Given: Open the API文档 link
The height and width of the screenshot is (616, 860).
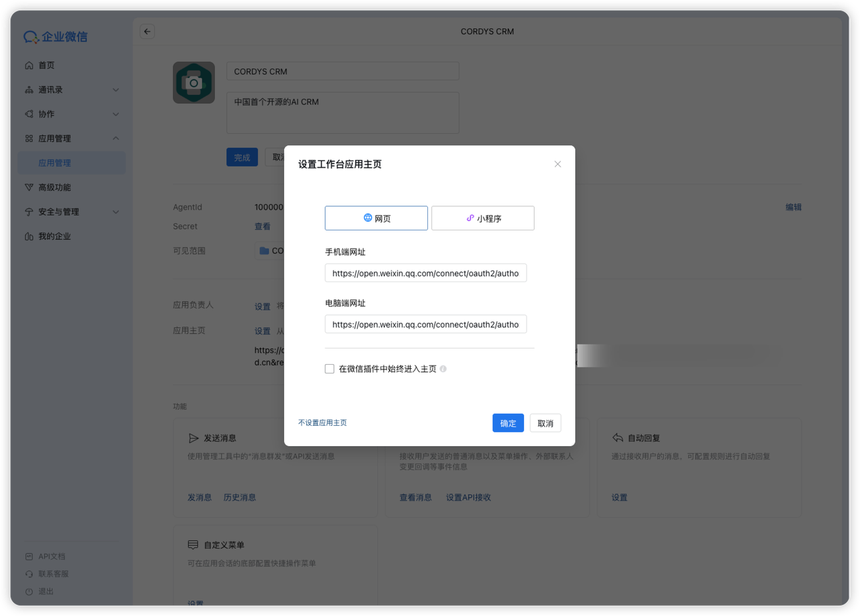Looking at the screenshot, I should [52, 556].
